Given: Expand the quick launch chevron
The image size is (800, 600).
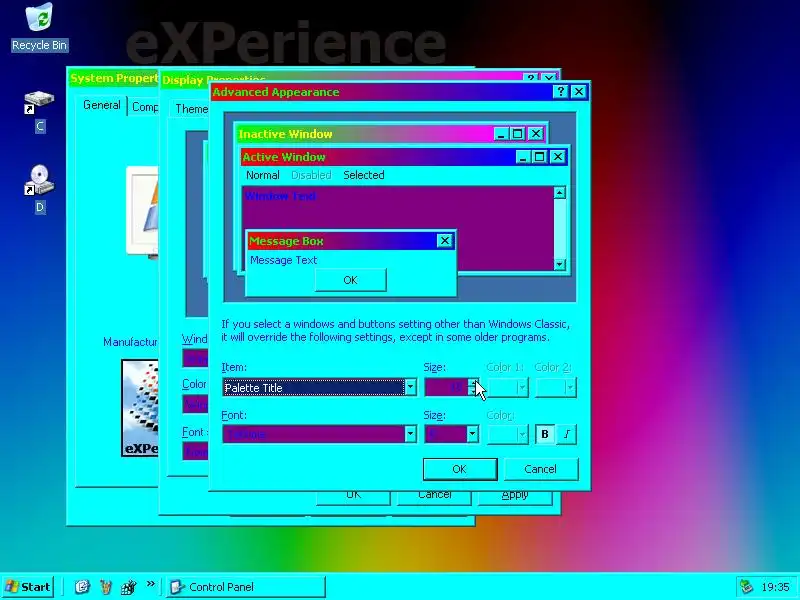Looking at the screenshot, I should coord(151,584).
